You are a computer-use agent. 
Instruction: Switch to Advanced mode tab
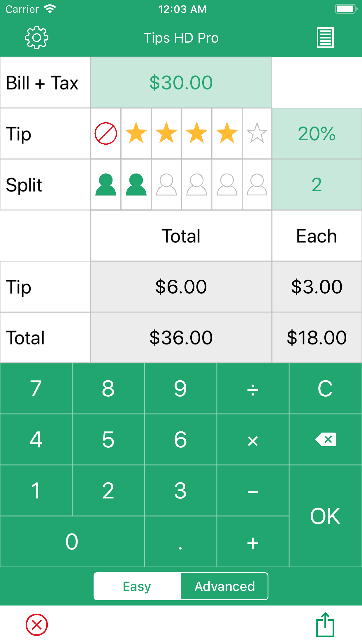pos(224,586)
